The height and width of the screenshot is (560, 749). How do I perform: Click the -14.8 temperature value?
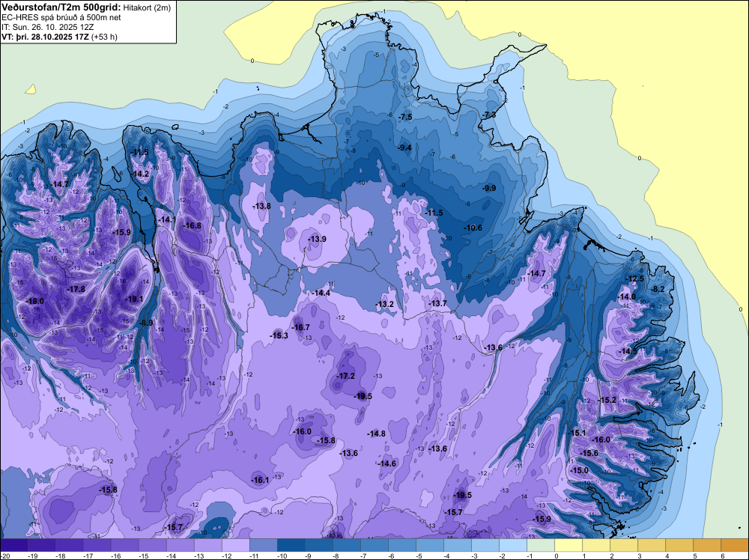[x=377, y=433]
